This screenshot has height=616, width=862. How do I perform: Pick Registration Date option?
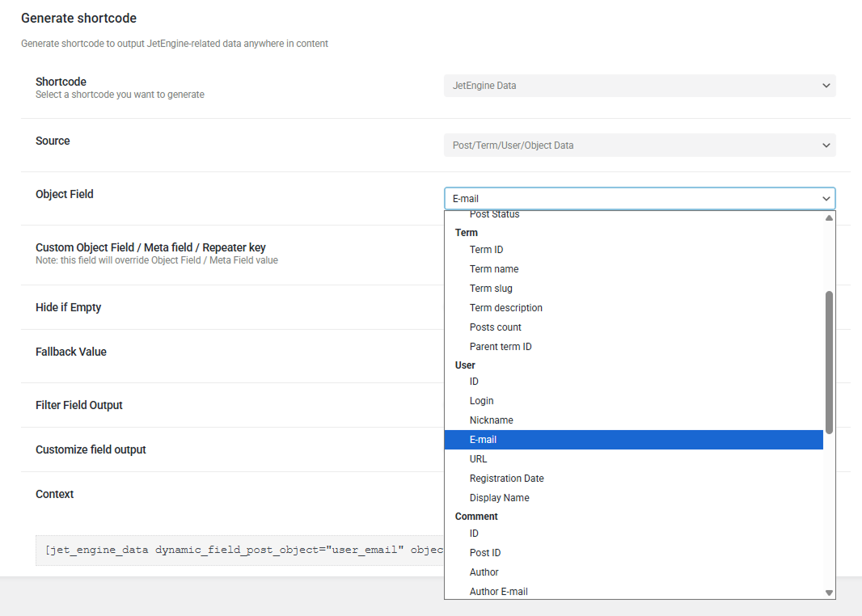click(634, 478)
